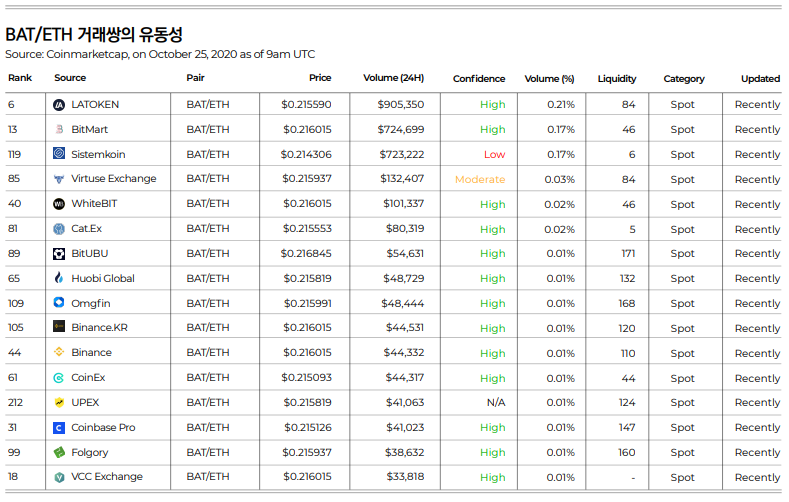Click the BitMart exchange logo icon

click(59, 129)
